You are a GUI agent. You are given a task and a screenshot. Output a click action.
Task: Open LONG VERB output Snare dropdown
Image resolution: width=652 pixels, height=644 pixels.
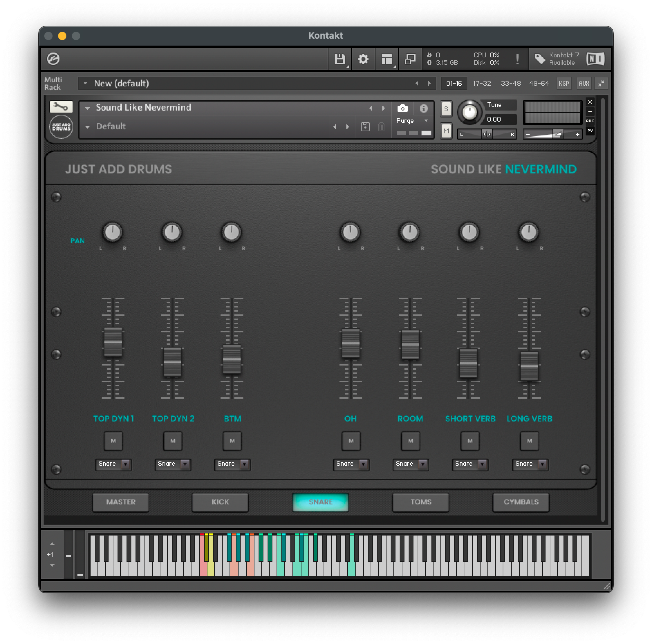tap(530, 464)
